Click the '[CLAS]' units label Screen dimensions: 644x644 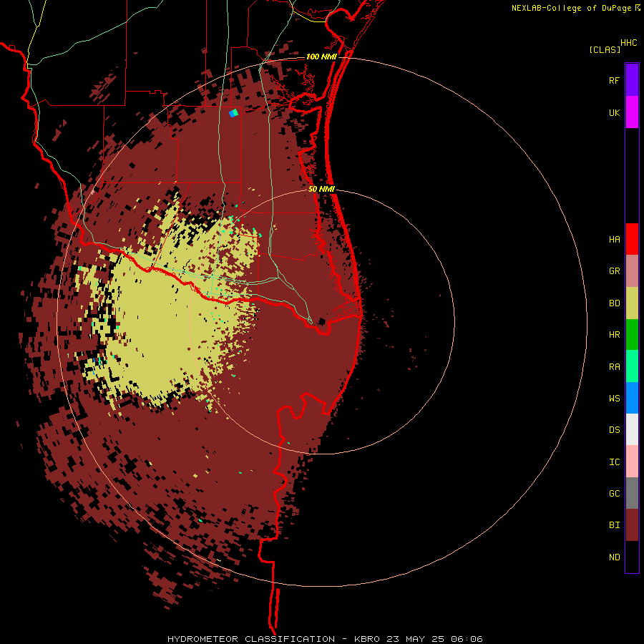point(605,49)
